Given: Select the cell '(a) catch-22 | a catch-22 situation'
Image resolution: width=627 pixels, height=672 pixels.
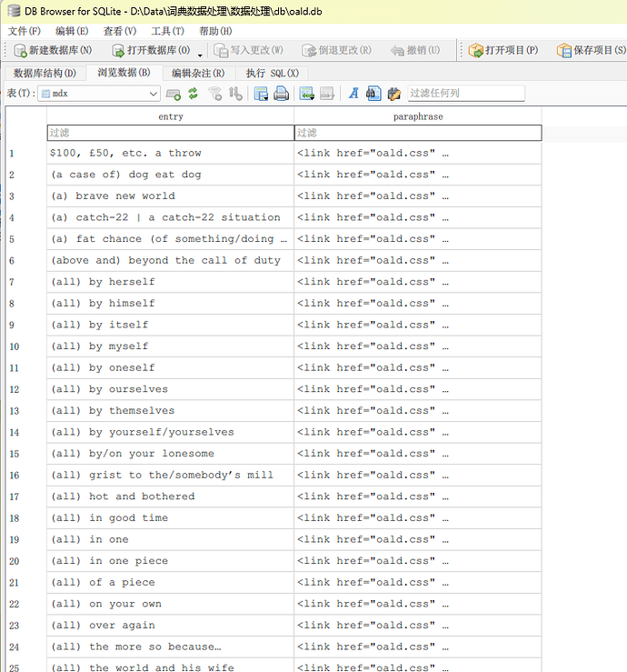Looking at the screenshot, I should (x=171, y=217).
